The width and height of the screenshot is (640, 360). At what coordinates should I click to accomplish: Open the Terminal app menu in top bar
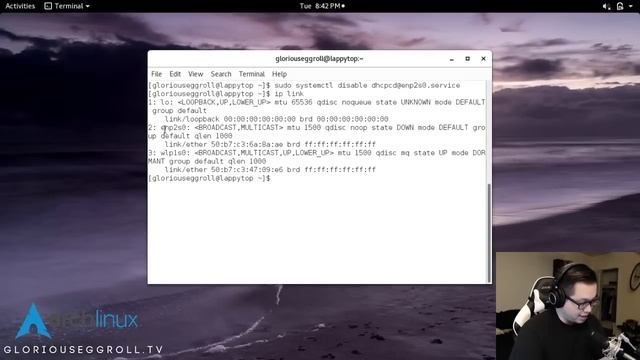67,6
